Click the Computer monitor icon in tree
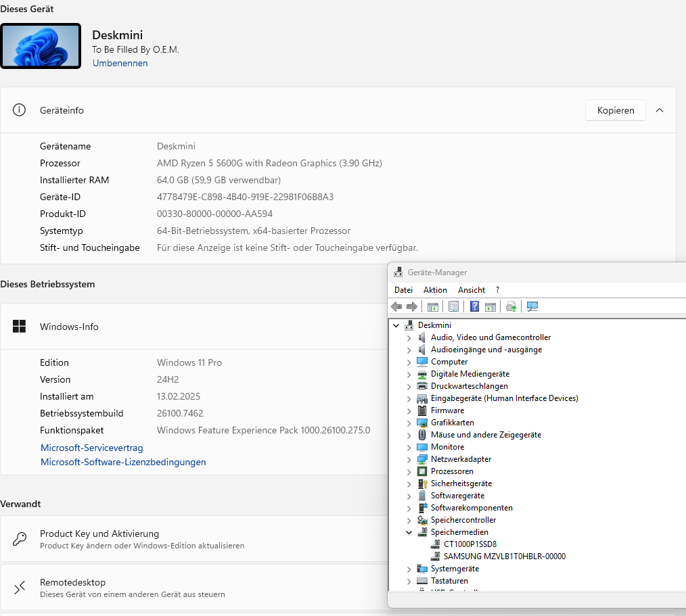 tap(421, 362)
